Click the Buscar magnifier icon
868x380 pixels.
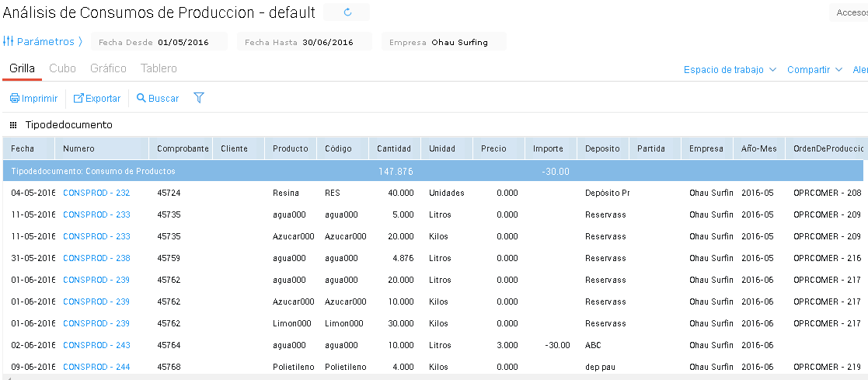point(141,99)
